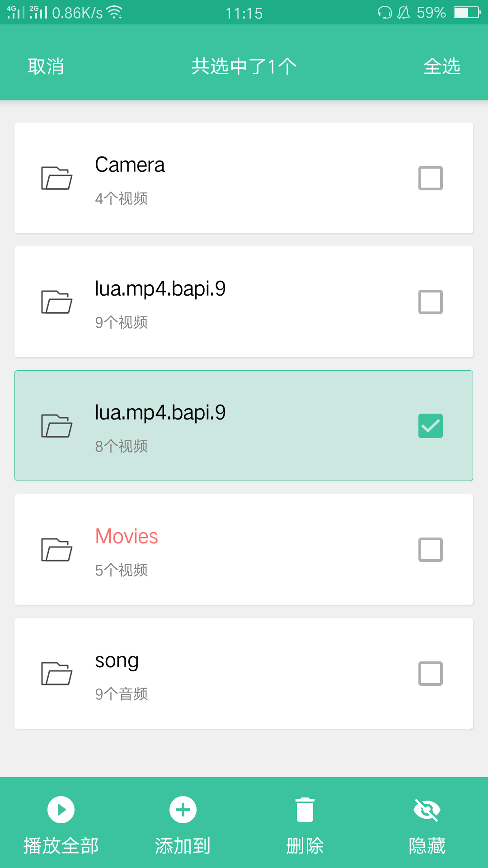The image size is (488, 868).
Task: Tap the add-to plus icon
Action: (183, 809)
